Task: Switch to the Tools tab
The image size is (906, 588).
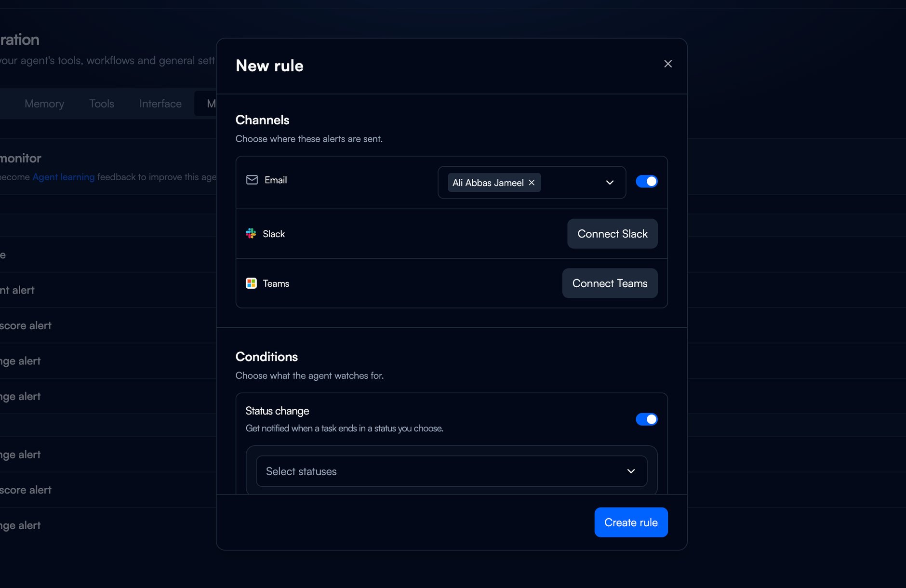Action: 102,104
